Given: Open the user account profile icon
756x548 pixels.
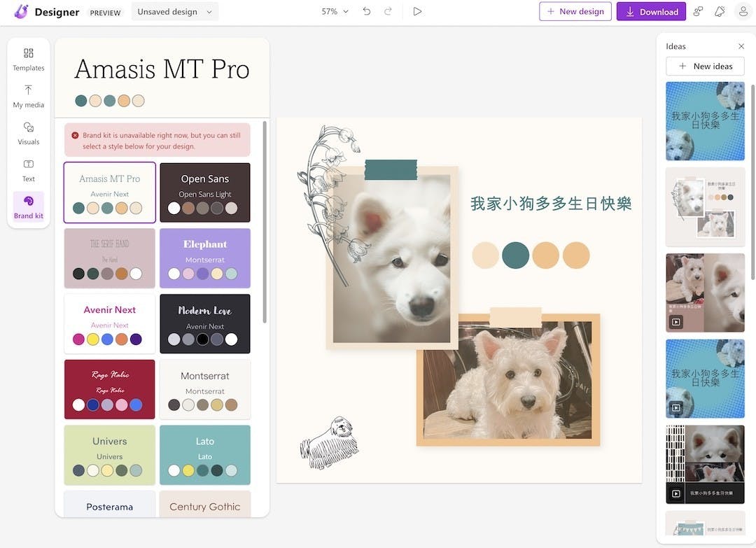Looking at the screenshot, I should [x=743, y=12].
